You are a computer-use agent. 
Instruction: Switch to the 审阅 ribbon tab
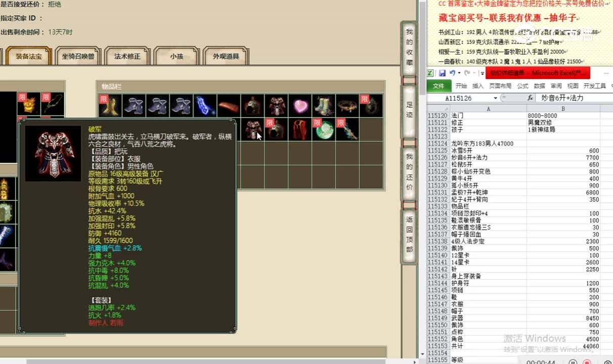point(556,86)
